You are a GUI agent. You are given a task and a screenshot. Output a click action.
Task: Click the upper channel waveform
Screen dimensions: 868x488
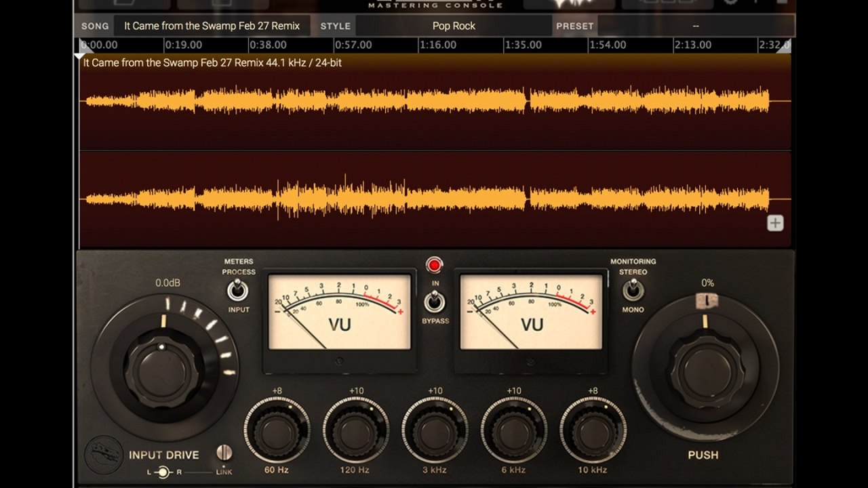435,102
